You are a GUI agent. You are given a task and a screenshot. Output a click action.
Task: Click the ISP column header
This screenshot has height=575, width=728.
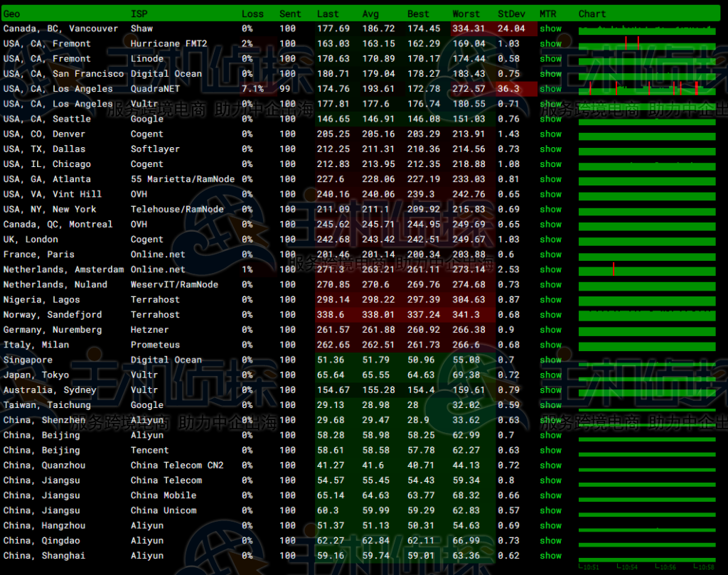pos(139,14)
